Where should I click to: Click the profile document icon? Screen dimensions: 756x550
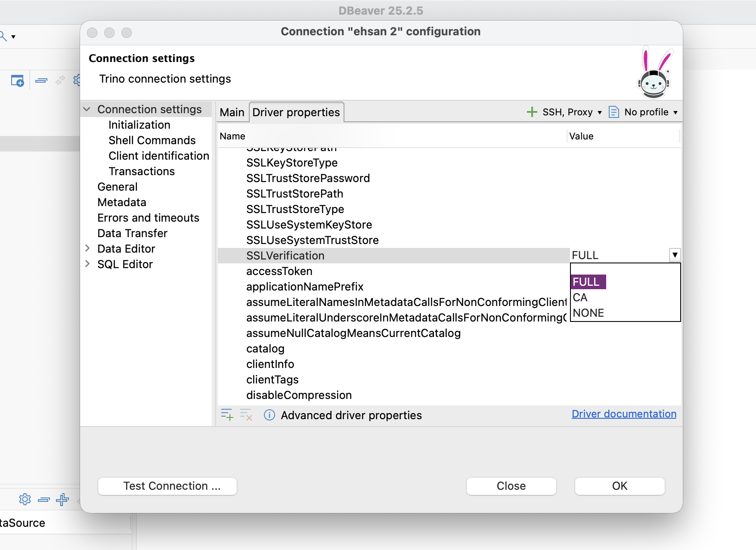(613, 112)
